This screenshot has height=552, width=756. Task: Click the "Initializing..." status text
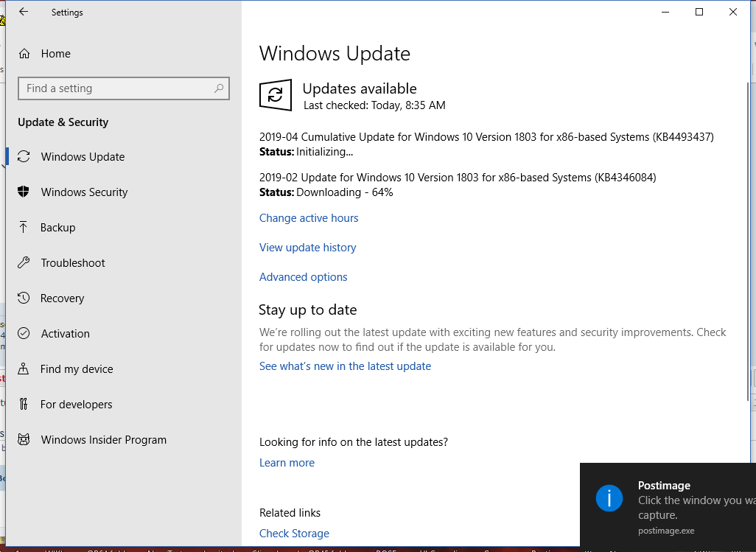point(324,152)
